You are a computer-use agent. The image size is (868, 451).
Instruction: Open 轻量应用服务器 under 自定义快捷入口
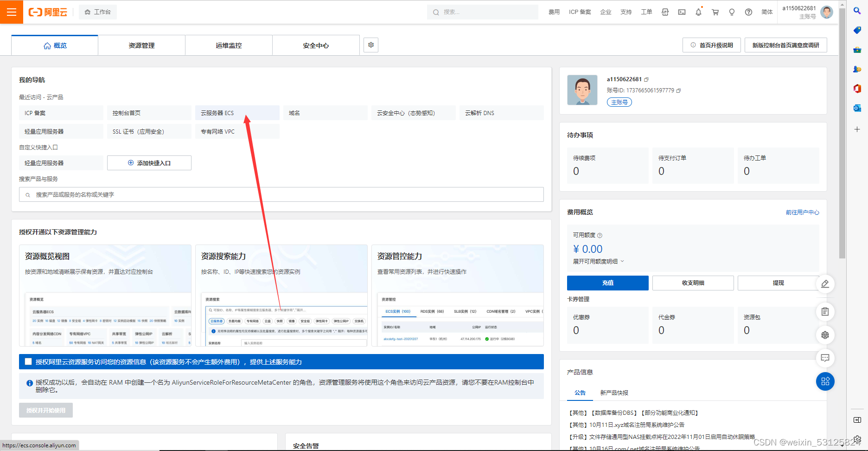61,163
